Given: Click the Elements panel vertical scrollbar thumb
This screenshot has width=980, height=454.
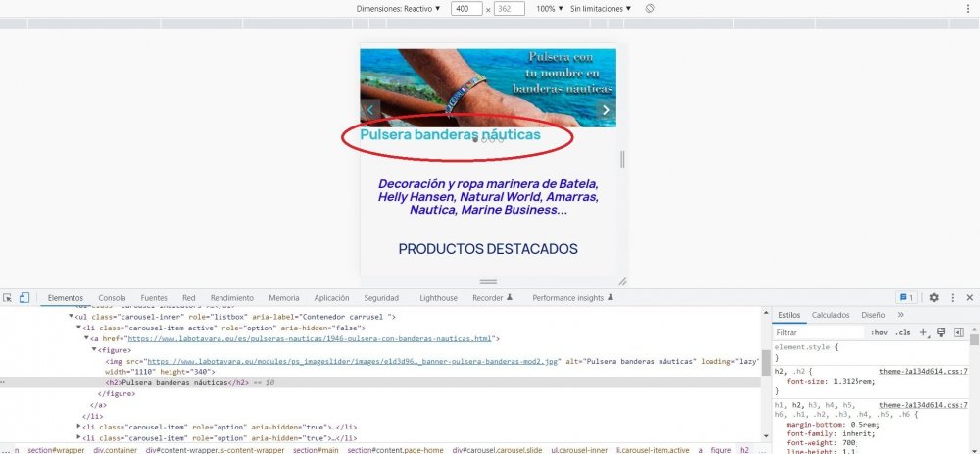Looking at the screenshot, I should click(x=765, y=363).
